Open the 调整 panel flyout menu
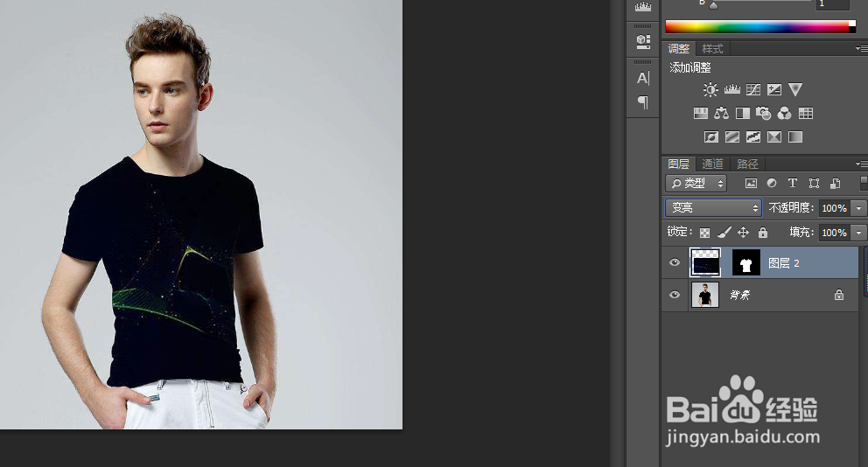 [861, 49]
